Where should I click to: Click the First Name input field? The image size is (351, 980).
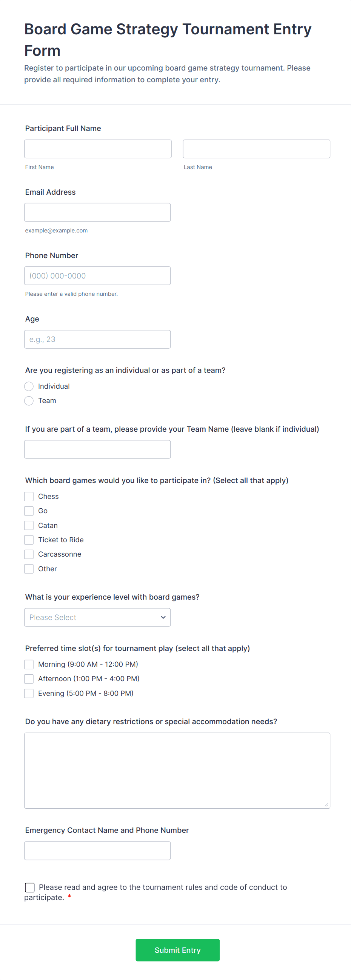click(97, 149)
